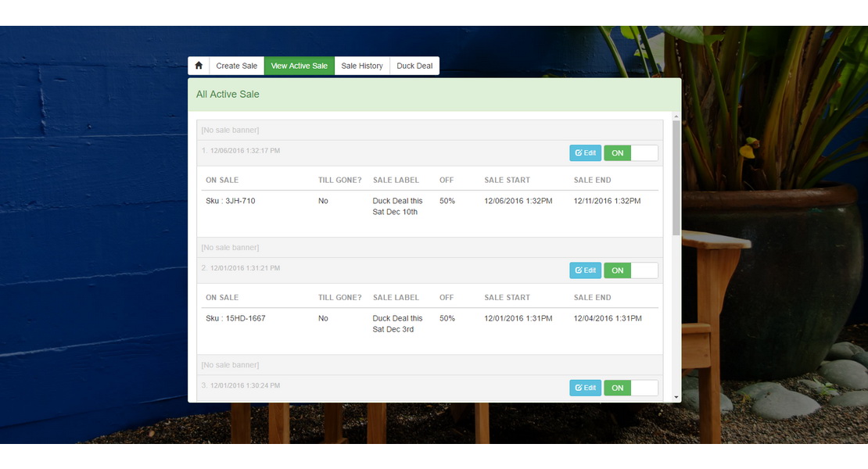Select the Sku : 3JH-710 cell

point(231,201)
